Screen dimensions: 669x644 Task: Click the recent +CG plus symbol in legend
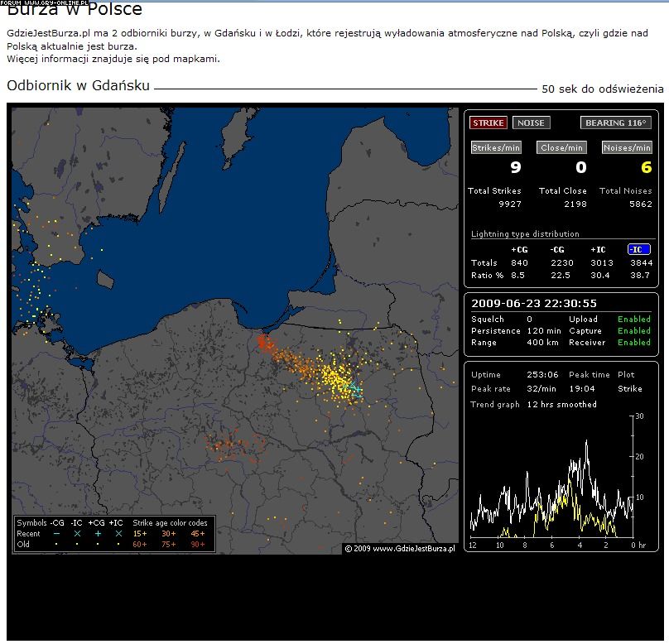(x=97, y=534)
